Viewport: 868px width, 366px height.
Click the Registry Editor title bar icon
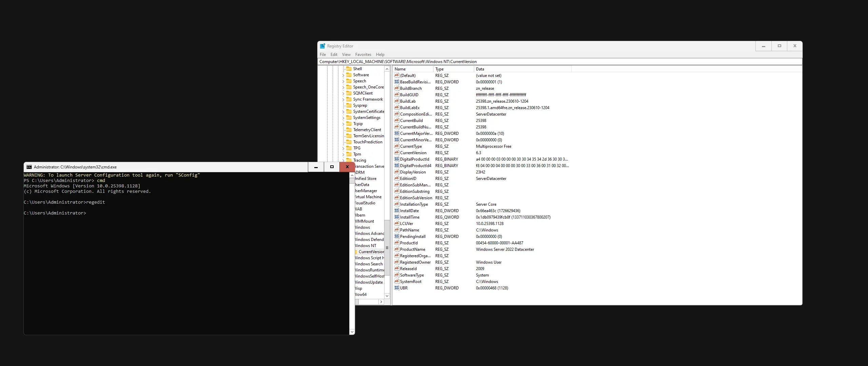pyautogui.click(x=322, y=46)
